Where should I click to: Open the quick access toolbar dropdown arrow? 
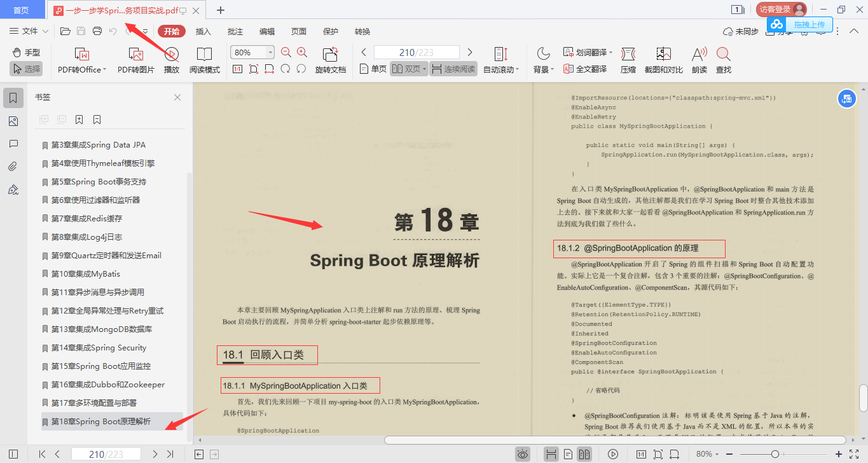coord(145,31)
